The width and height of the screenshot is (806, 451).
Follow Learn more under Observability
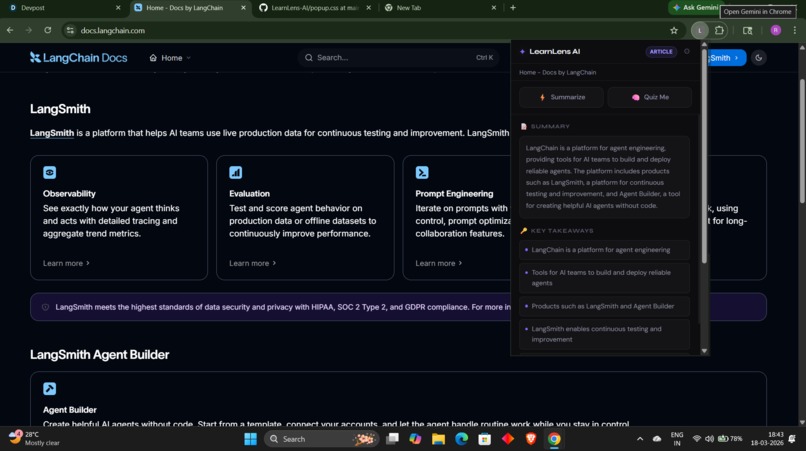[66, 263]
